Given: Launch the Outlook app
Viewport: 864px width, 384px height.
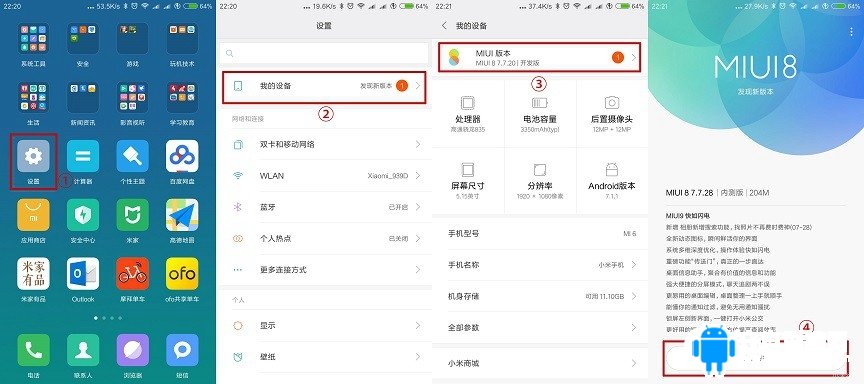Looking at the screenshot, I should (x=83, y=274).
